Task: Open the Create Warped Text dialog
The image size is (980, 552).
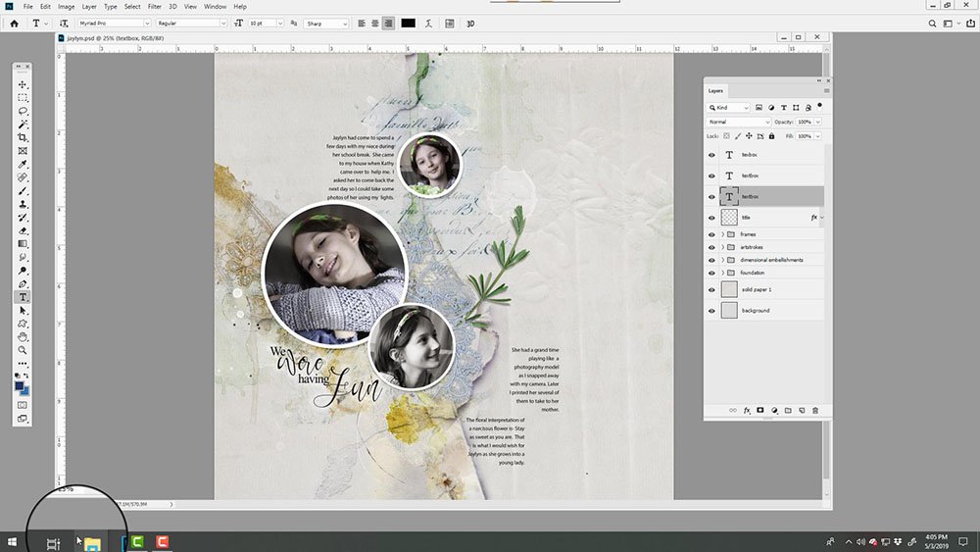Action: pyautogui.click(x=429, y=24)
